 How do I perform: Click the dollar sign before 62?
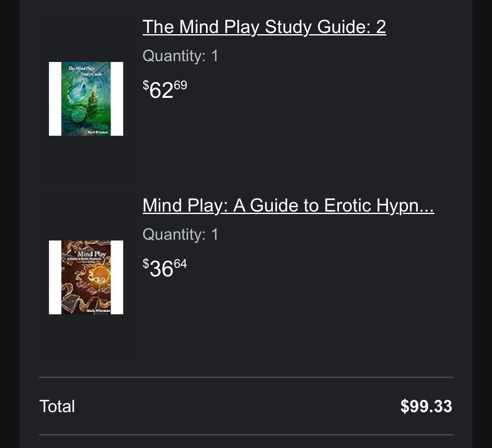click(146, 85)
